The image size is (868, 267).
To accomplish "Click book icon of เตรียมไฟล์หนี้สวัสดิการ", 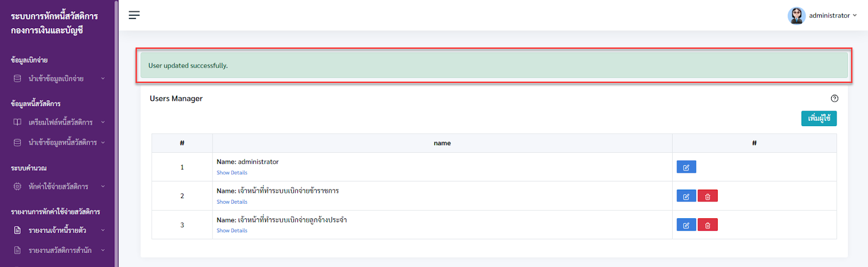I will click(17, 122).
